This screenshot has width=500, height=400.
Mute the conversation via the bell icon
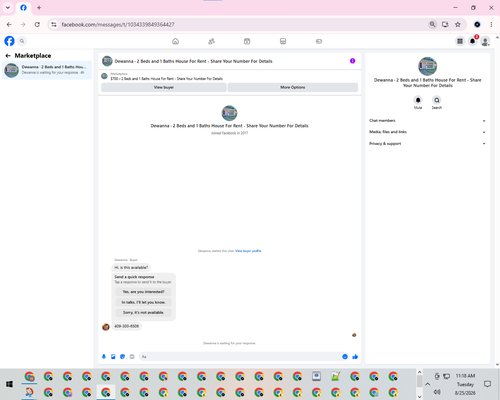click(418, 100)
